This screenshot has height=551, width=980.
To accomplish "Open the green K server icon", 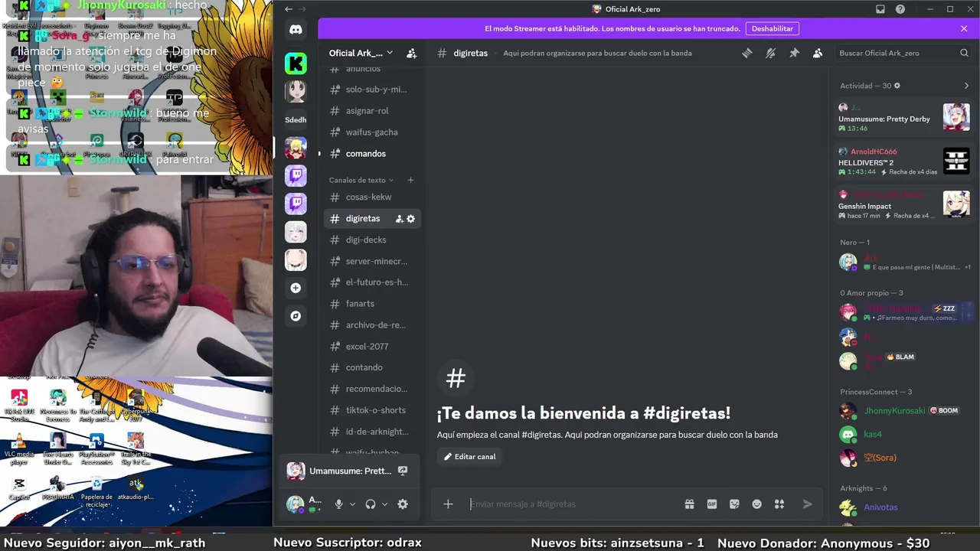I will point(296,64).
